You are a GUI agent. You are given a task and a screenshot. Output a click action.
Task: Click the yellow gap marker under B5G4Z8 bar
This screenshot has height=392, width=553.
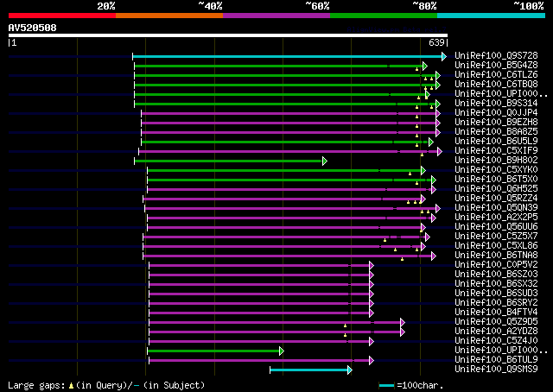(416, 69)
